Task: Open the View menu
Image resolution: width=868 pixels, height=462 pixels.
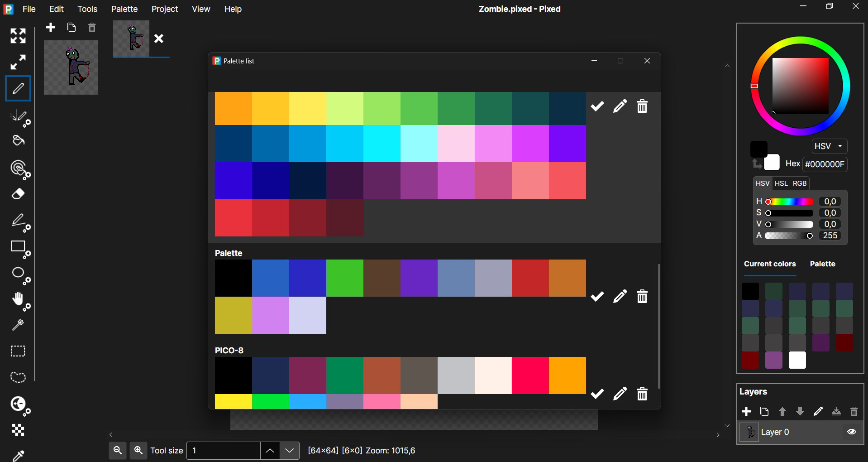Action: point(201,9)
